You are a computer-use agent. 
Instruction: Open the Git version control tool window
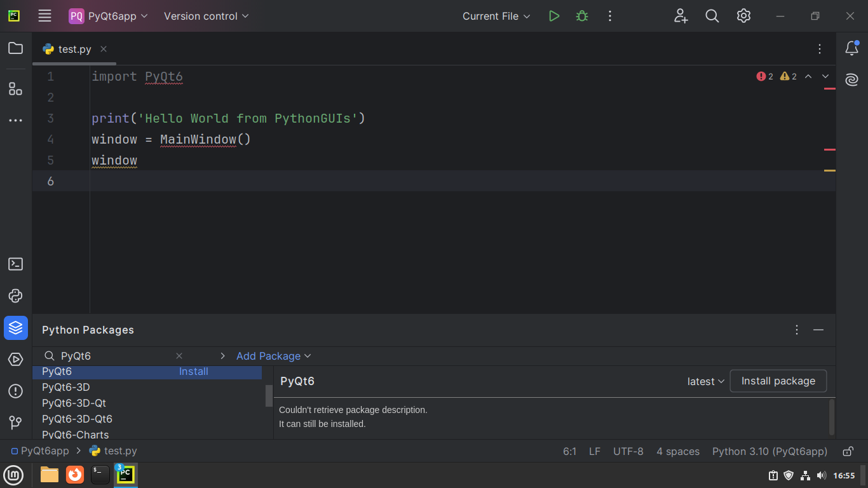(16, 423)
